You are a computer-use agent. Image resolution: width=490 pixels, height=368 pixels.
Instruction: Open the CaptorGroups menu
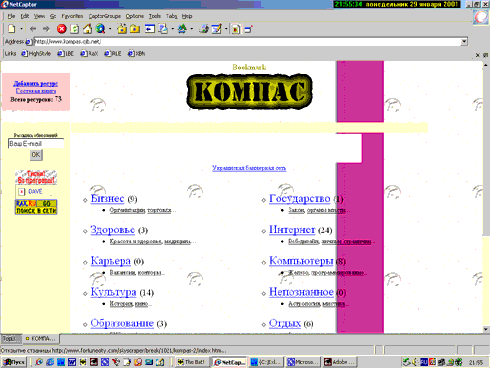click(105, 16)
